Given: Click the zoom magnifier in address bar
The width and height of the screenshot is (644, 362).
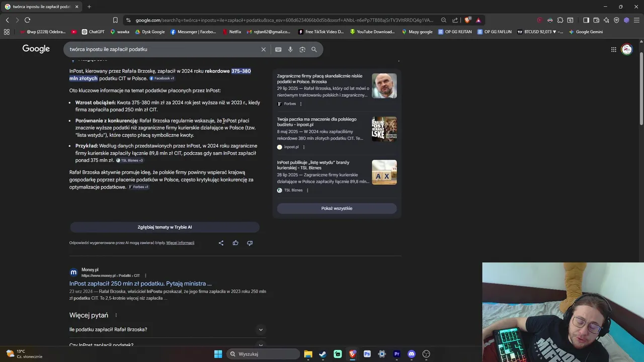Looking at the screenshot, I should pos(444,20).
